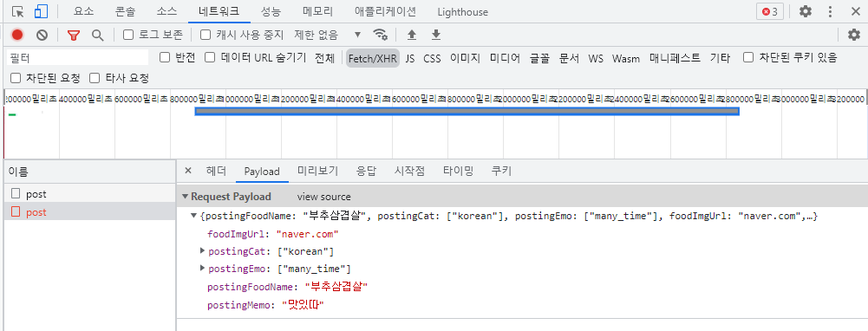
Task: Click the error count badge showing 3
Action: click(770, 11)
